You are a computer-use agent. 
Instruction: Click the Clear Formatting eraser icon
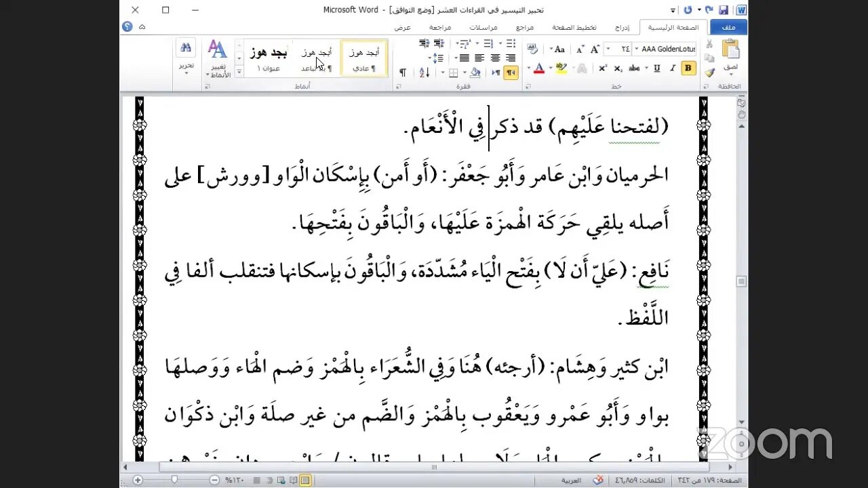tap(532, 49)
